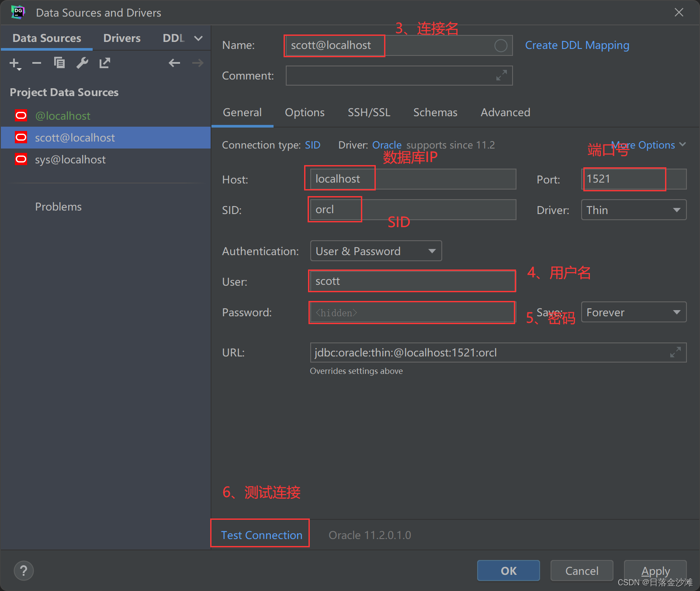
Task: Click the help question mark button
Action: [24, 570]
